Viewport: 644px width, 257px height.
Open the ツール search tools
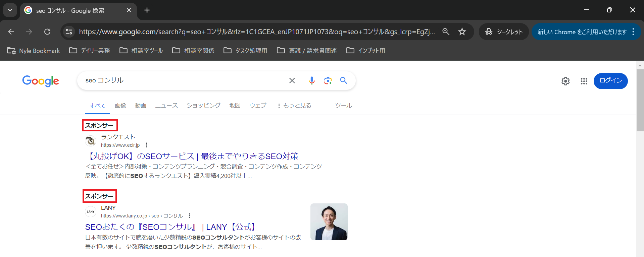344,106
